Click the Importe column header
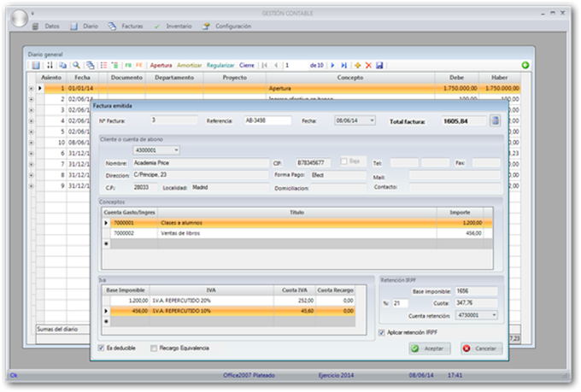 tap(460, 213)
